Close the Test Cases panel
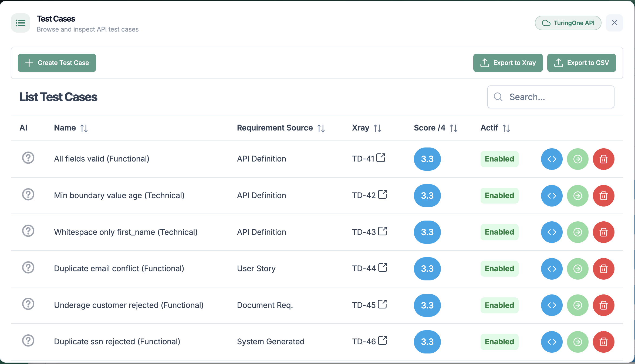Viewport: 635px width, 364px height. click(614, 23)
